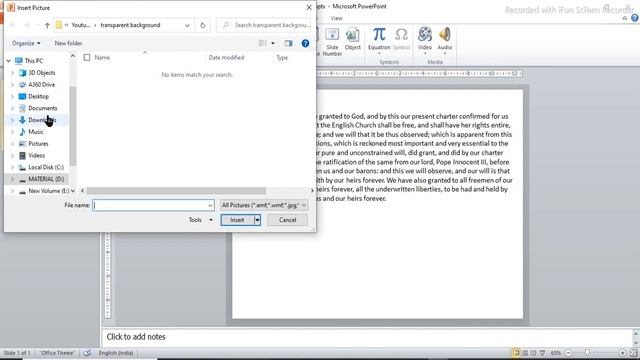Open PowerPoint Help icon top right
Viewport: 640px width, 360px height.
pos(635,18)
